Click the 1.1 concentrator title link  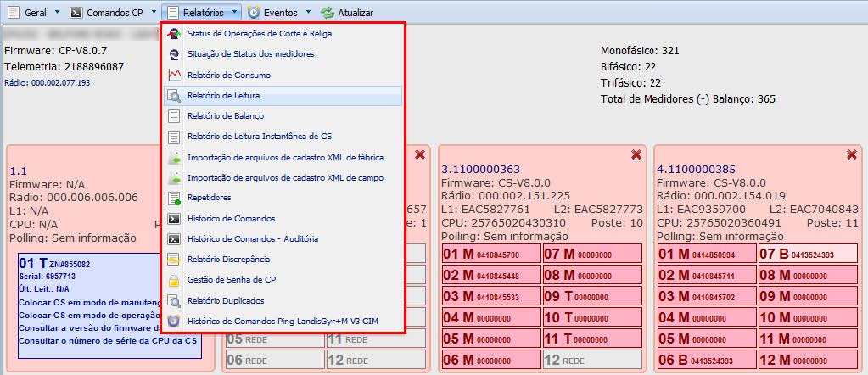pos(18,170)
